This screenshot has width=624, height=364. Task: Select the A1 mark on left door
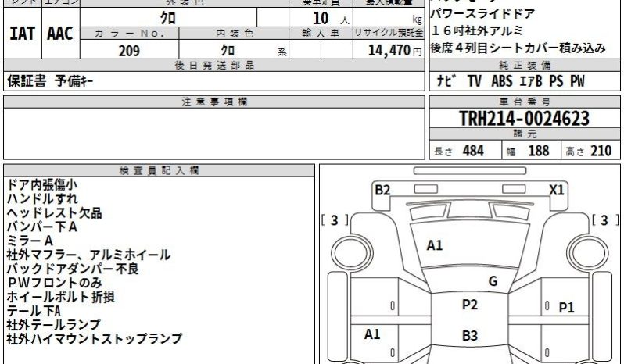point(372,334)
